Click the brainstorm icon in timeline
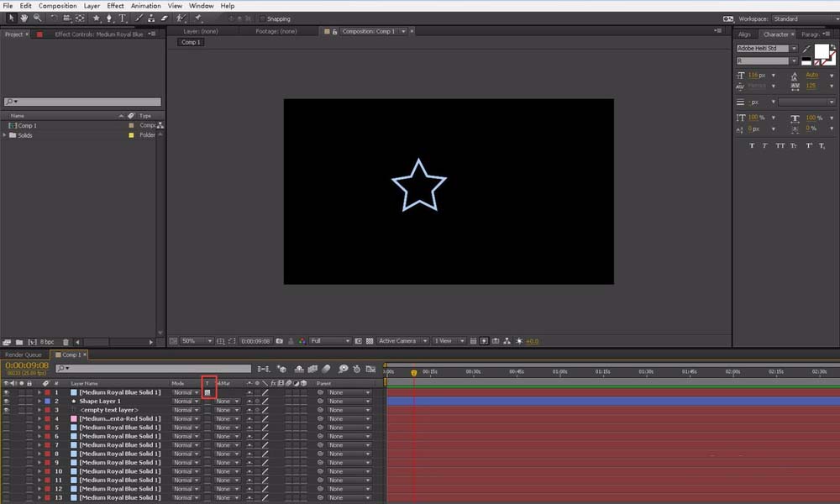 point(343,369)
